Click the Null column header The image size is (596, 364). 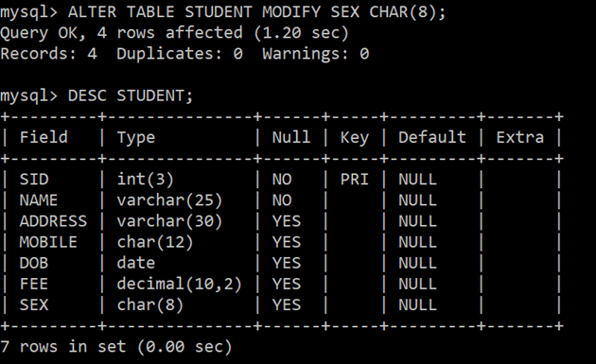(x=290, y=137)
